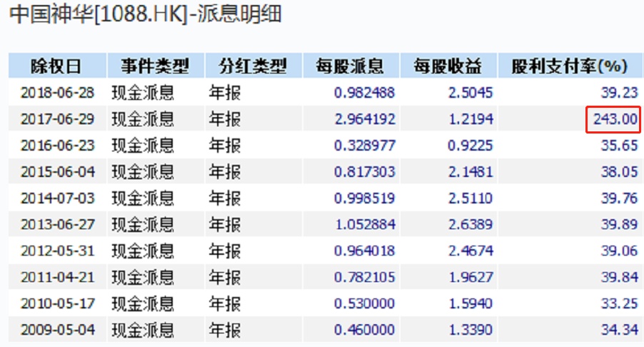Click 年报 in the 2010-05-17 row
The height and width of the screenshot is (347, 644).
point(225,303)
